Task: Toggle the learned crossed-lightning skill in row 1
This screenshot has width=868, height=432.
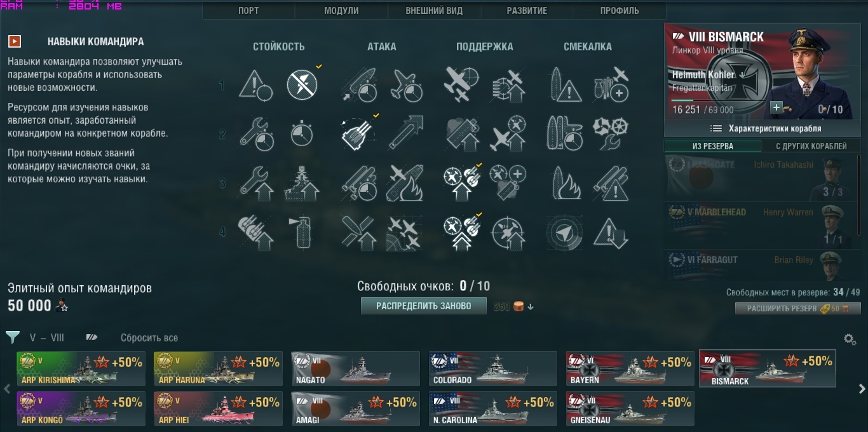Action: click(302, 84)
